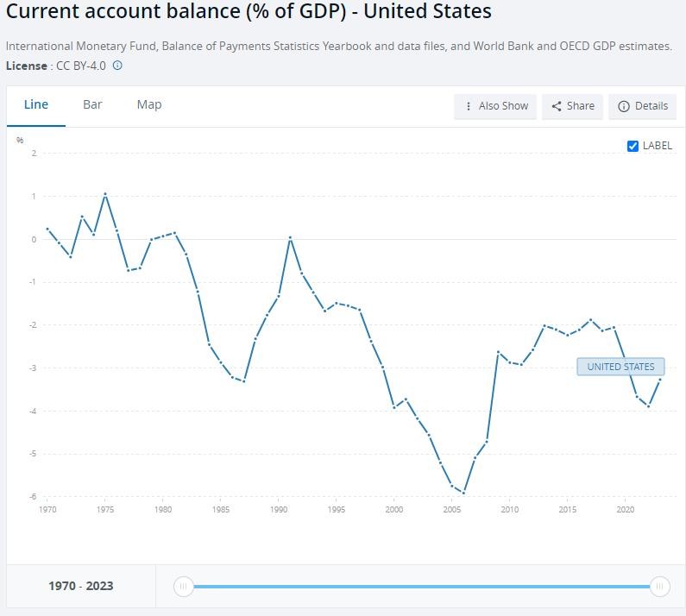This screenshot has height=616, width=686.
Task: Click the 1975 peak data point
Action: 105,194
